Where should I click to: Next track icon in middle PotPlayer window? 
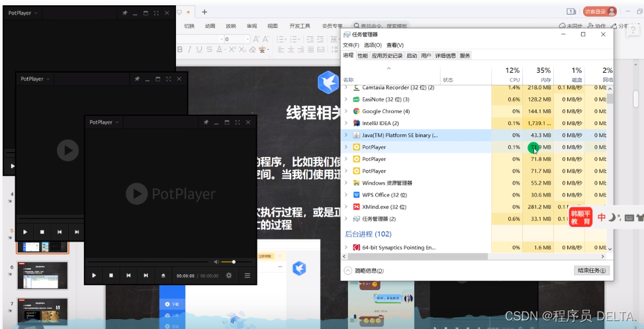(77, 232)
